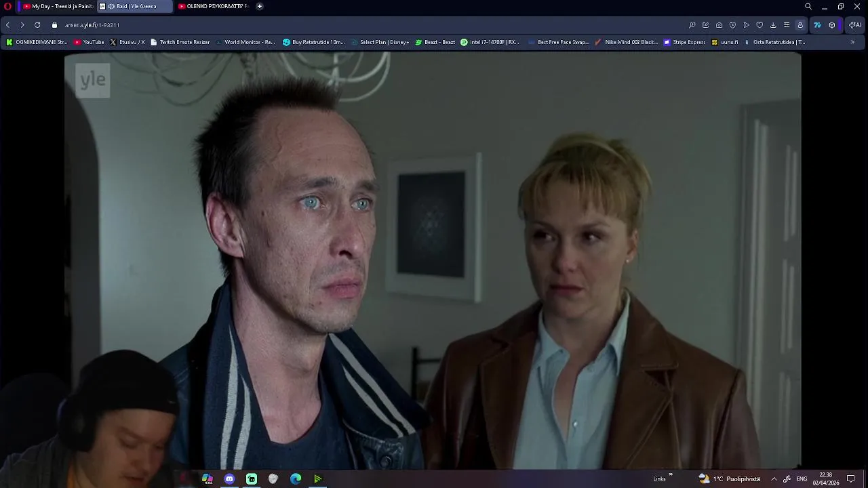Open the downloads icon

point(773,25)
